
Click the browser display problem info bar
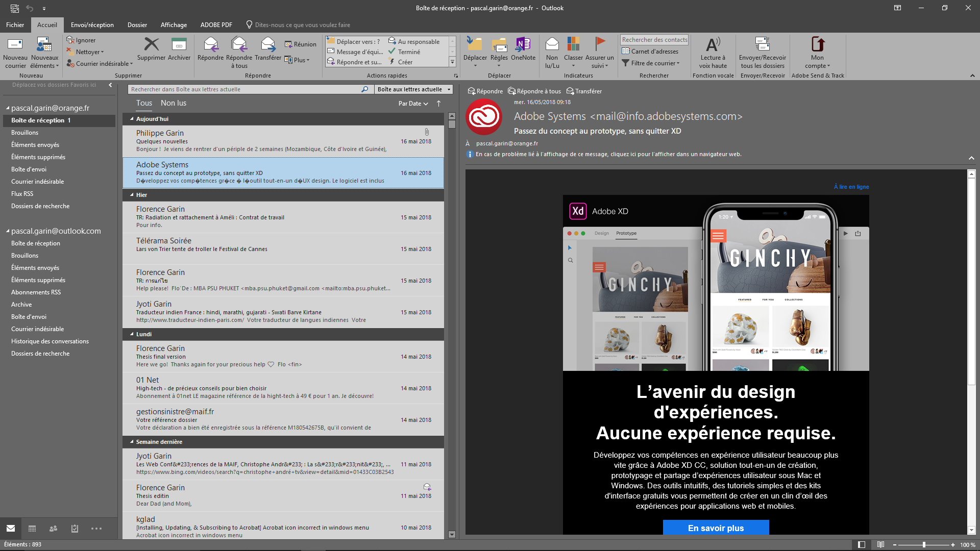604,154
